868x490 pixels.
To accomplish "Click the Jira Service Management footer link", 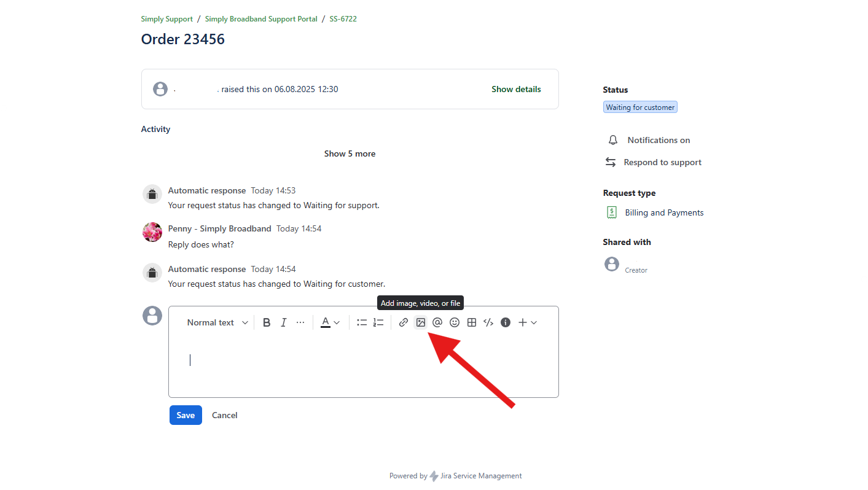I will click(481, 476).
